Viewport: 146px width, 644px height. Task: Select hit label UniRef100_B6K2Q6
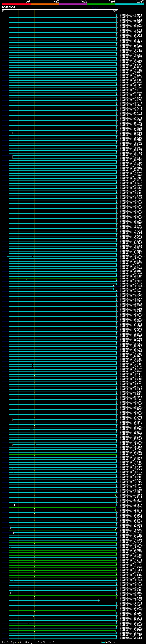tap(131, 321)
